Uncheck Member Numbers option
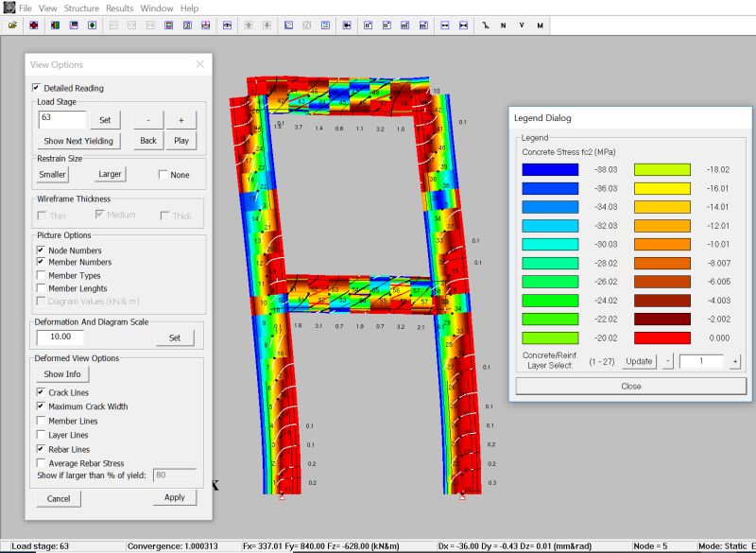756x553 pixels. (x=41, y=261)
